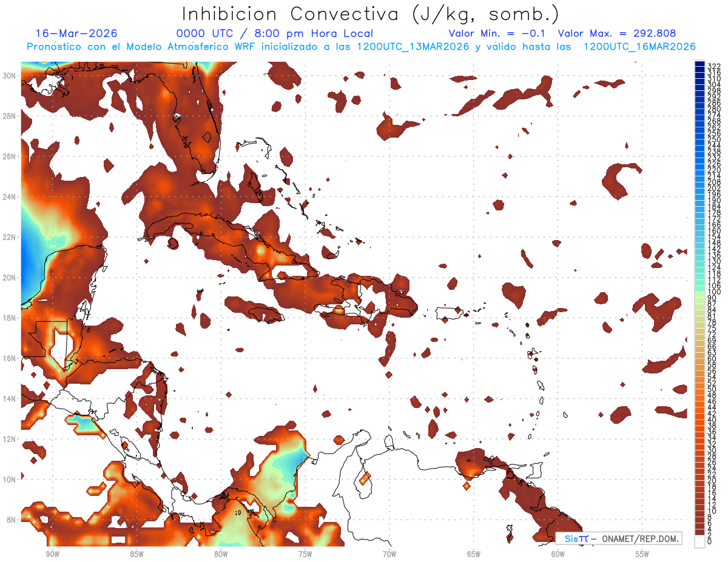Click the title 'Inhibicion Convectiva (J/kg, somb.)'

(371, 15)
